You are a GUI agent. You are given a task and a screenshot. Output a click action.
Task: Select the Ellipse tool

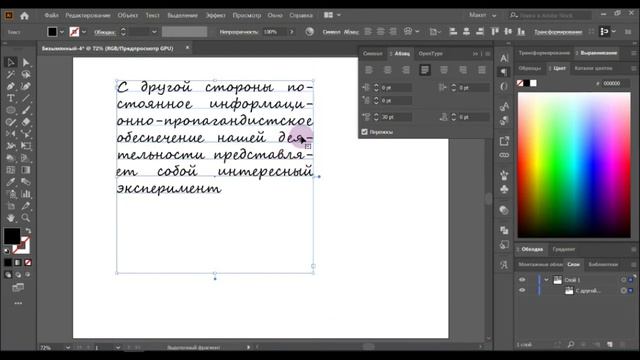point(11,110)
